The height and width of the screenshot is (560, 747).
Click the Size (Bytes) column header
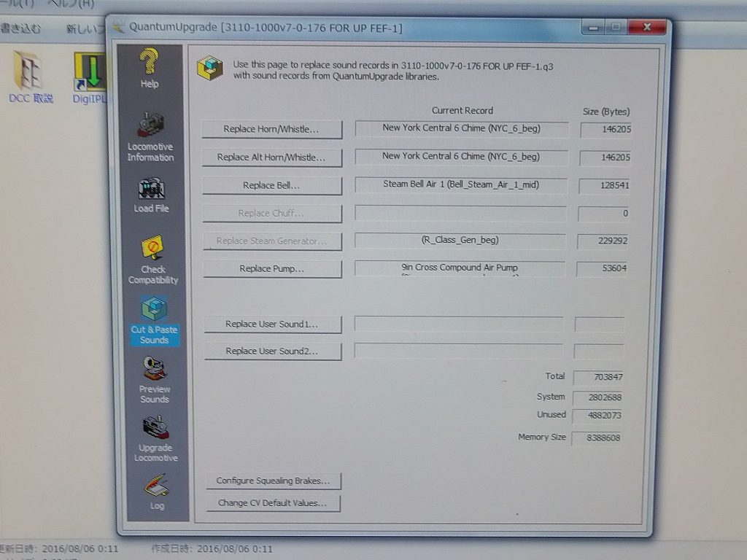[x=606, y=112]
